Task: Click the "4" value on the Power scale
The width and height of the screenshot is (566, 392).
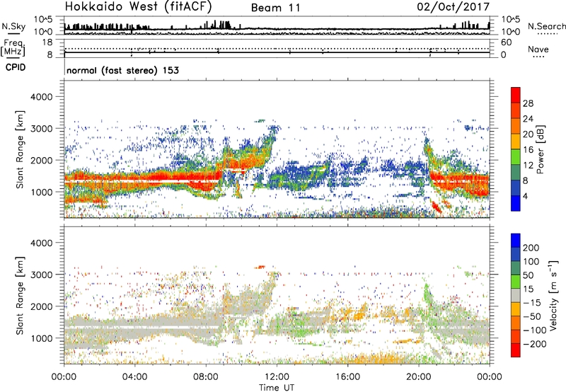Action: click(x=526, y=196)
